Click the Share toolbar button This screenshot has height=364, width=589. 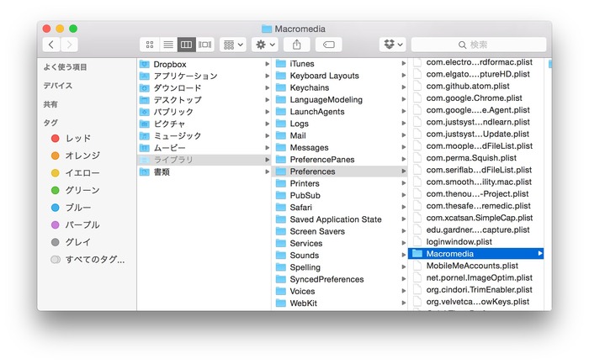pos(297,45)
